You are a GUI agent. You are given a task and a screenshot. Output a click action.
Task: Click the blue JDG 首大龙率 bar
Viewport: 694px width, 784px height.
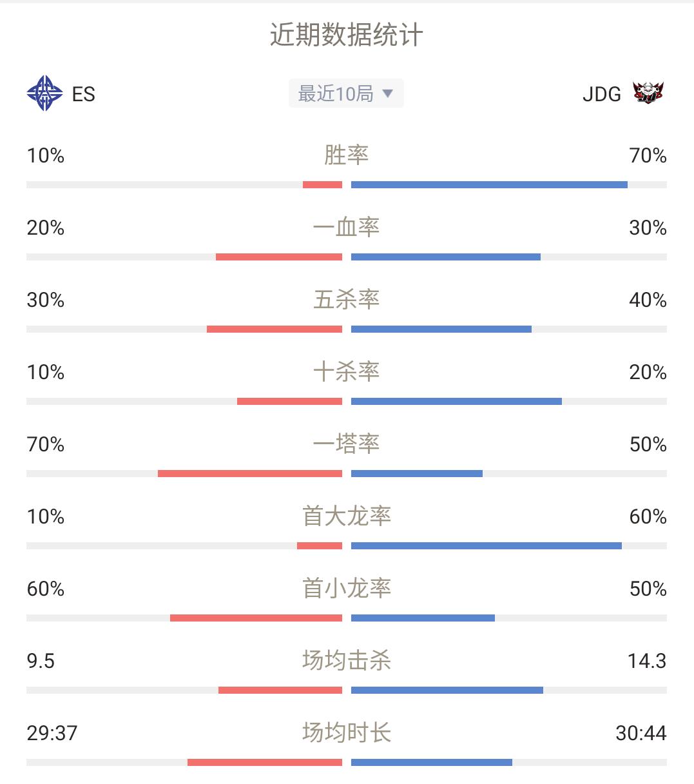tap(487, 546)
